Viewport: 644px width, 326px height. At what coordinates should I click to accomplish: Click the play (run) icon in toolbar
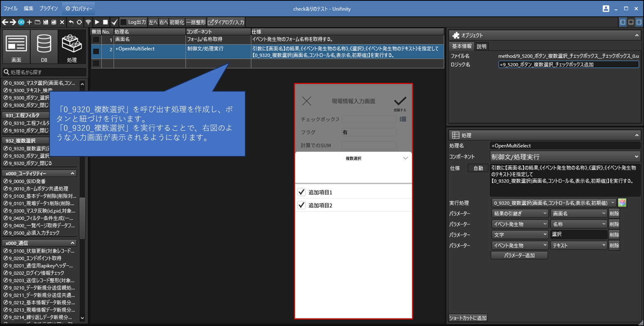(97, 22)
